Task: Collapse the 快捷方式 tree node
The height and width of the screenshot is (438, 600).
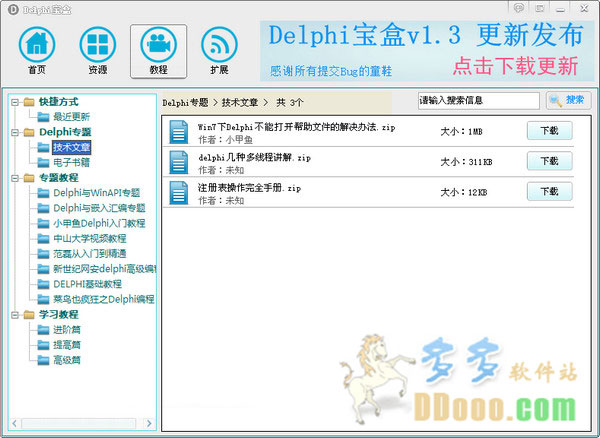Action: click(x=15, y=102)
